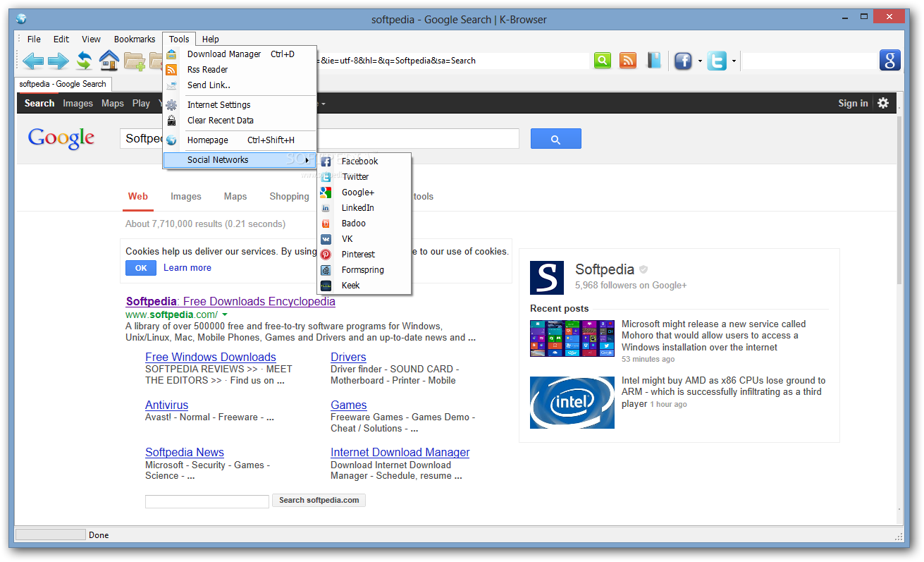Open green arrow next to www.softpedia.com
The image size is (924, 562).
pos(224,314)
